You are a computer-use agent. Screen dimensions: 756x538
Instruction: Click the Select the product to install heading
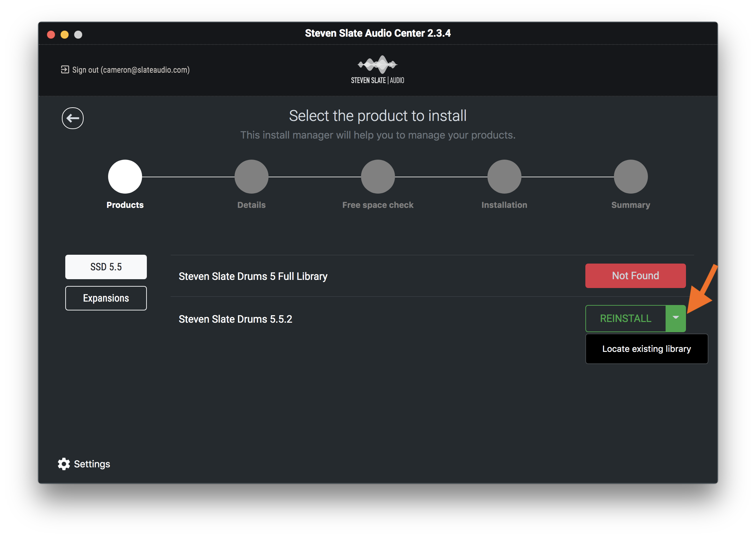click(x=378, y=116)
